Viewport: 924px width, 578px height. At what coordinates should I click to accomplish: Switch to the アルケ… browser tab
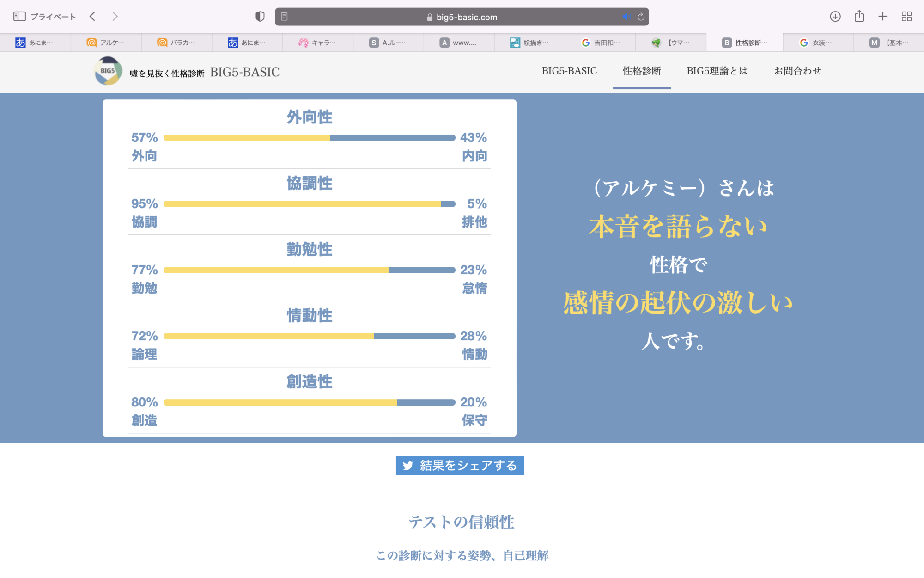[x=106, y=43]
